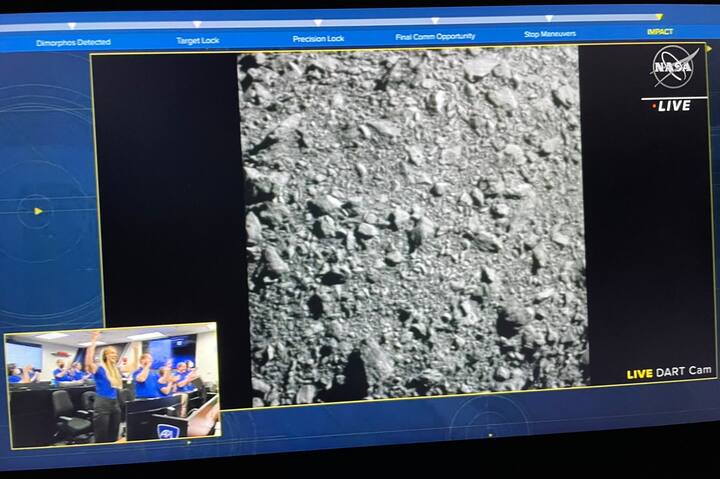Image resolution: width=720 pixels, height=479 pixels.
Task: Click the yellow arrow marker on left panel
Action: [38, 211]
